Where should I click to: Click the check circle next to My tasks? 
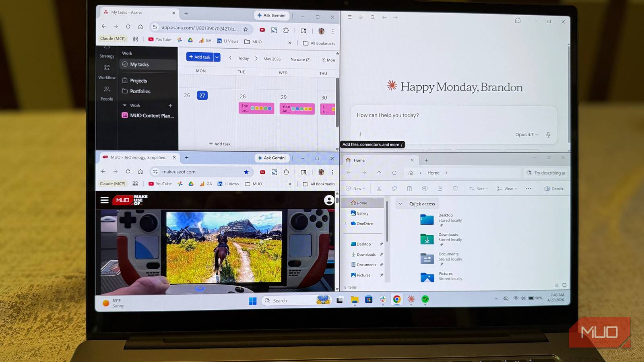125,64
